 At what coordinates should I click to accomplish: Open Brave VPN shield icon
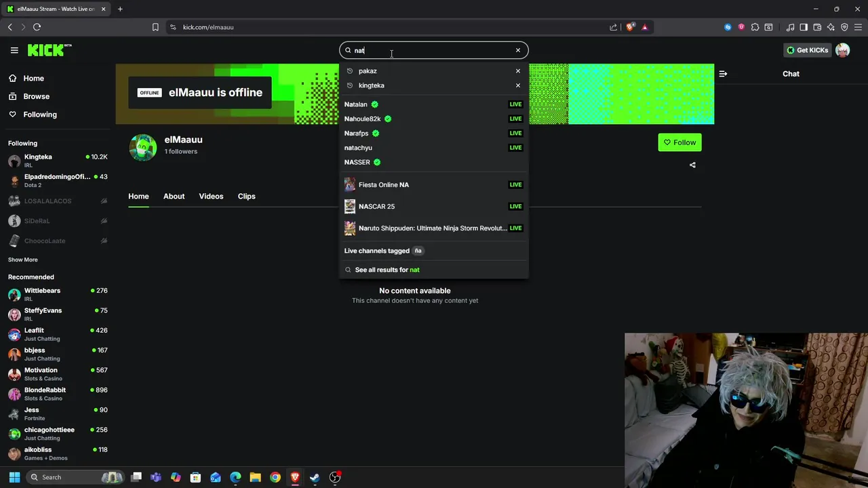tap(844, 27)
